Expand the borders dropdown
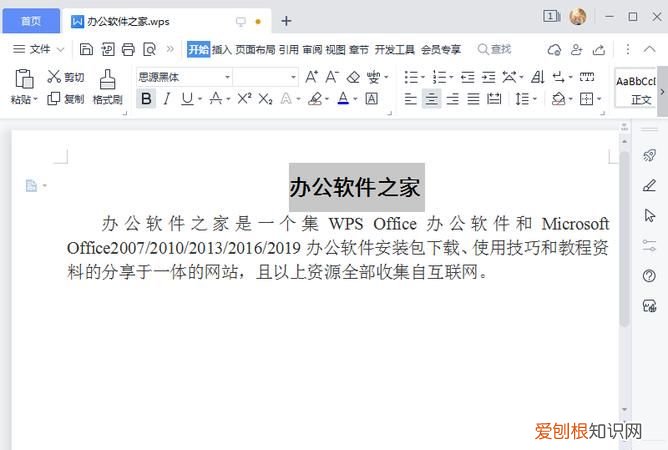The image size is (668, 450). tap(599, 99)
